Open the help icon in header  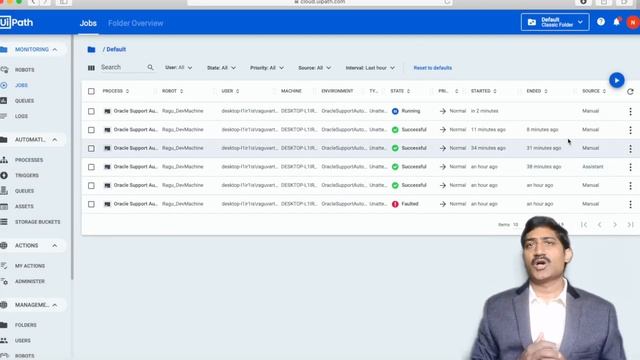[600, 22]
